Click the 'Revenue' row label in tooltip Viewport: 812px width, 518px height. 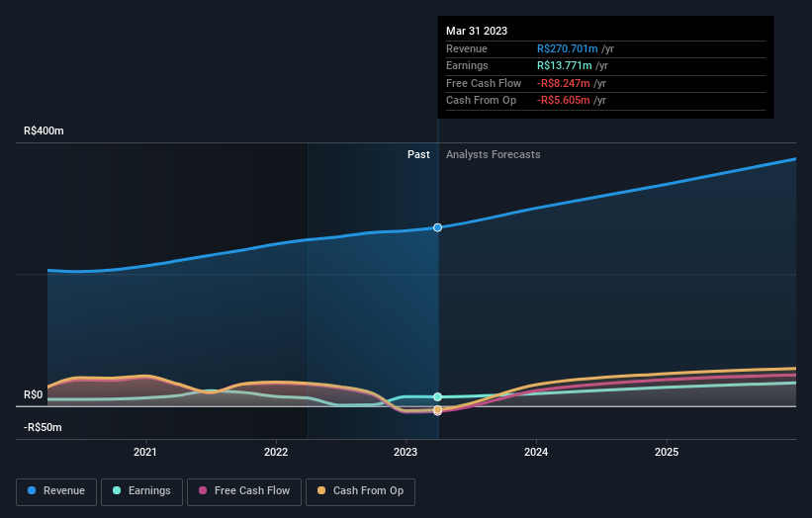467,48
